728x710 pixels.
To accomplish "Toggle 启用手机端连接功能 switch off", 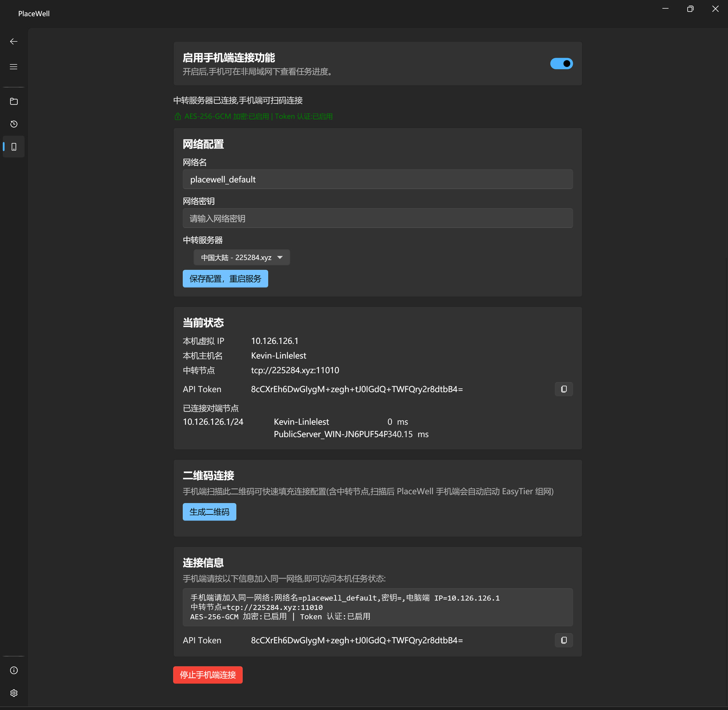I will (x=561, y=64).
